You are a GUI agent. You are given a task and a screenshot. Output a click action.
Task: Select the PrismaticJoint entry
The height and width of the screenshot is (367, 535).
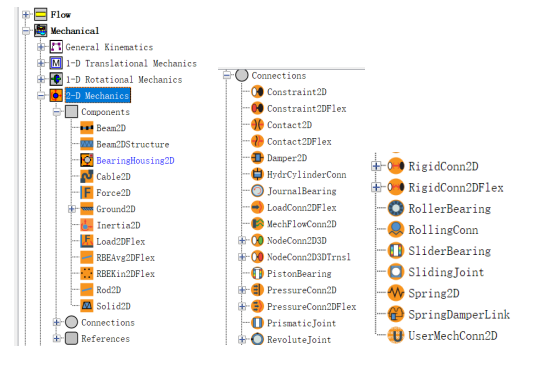coord(301,323)
